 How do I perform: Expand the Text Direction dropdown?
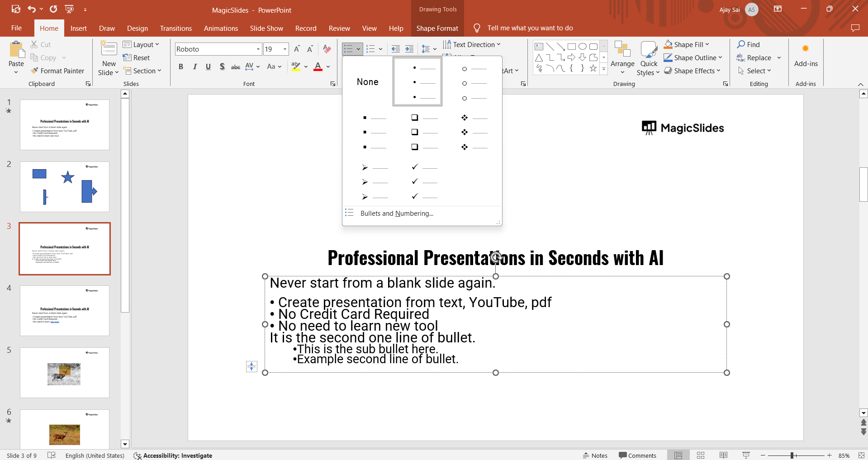pyautogui.click(x=472, y=44)
